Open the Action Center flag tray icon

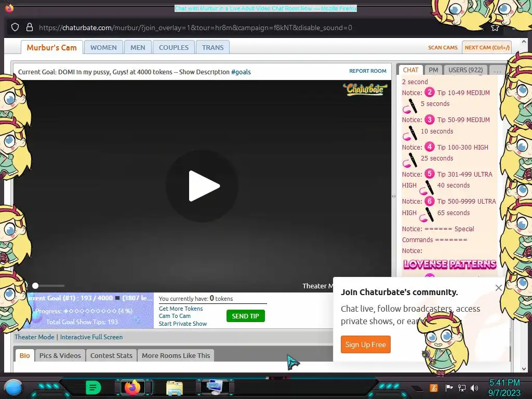point(449,388)
